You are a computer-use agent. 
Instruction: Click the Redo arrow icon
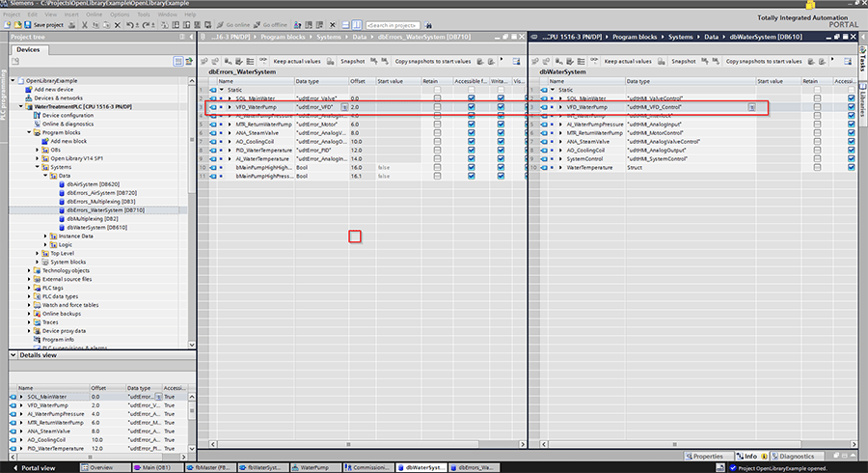146,25
